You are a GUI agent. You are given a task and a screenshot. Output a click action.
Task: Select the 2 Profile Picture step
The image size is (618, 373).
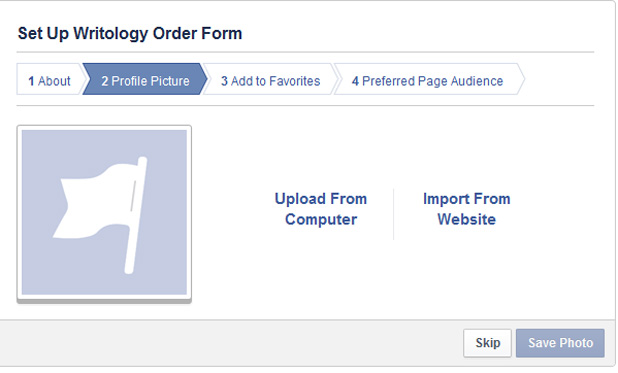click(145, 81)
